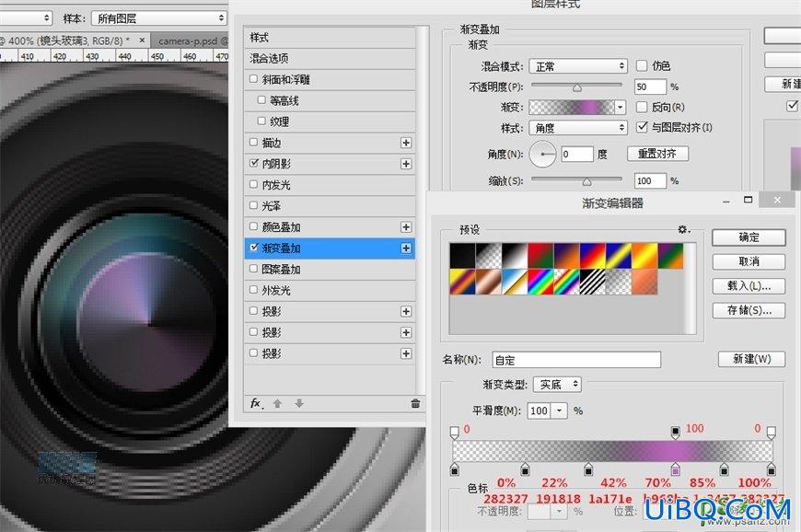The height and width of the screenshot is (532, 801).
Task: Click the 不透明度 slider handle
Action: coord(577,87)
